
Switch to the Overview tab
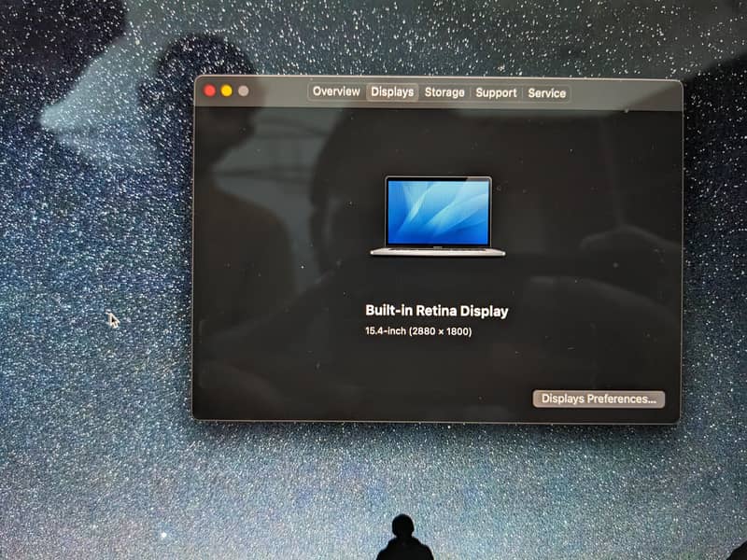(335, 92)
